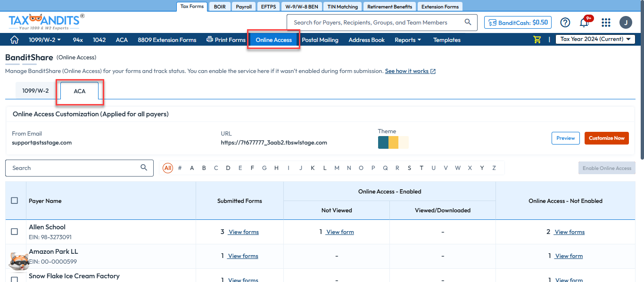Image resolution: width=644 pixels, height=282 pixels.
Task: Filter payers by letter M
Action: click(337, 168)
